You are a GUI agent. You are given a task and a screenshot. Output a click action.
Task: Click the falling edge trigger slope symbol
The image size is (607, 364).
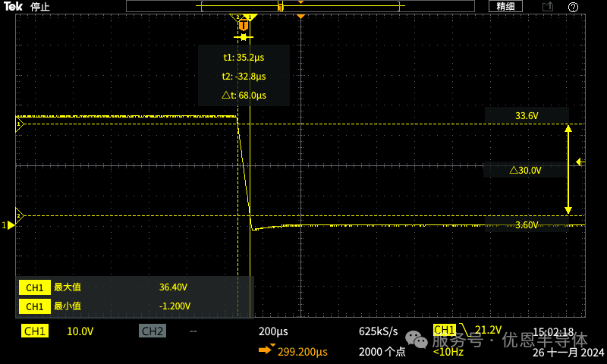(x=464, y=330)
